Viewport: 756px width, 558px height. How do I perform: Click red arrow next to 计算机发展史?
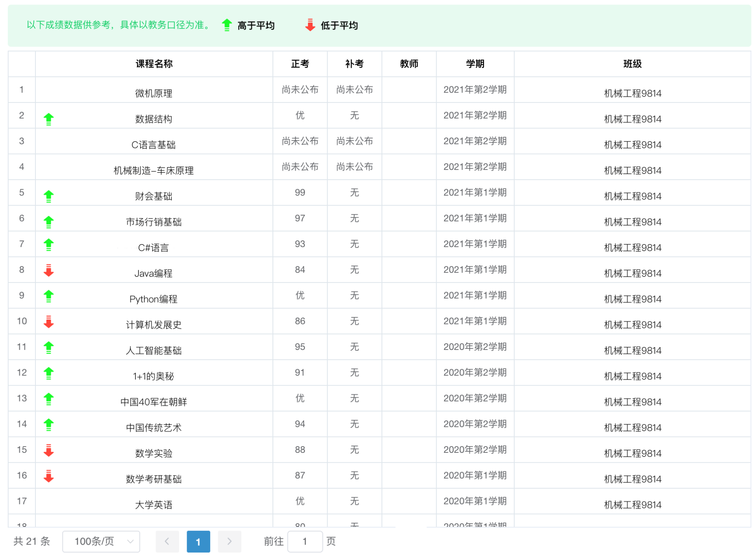click(48, 322)
